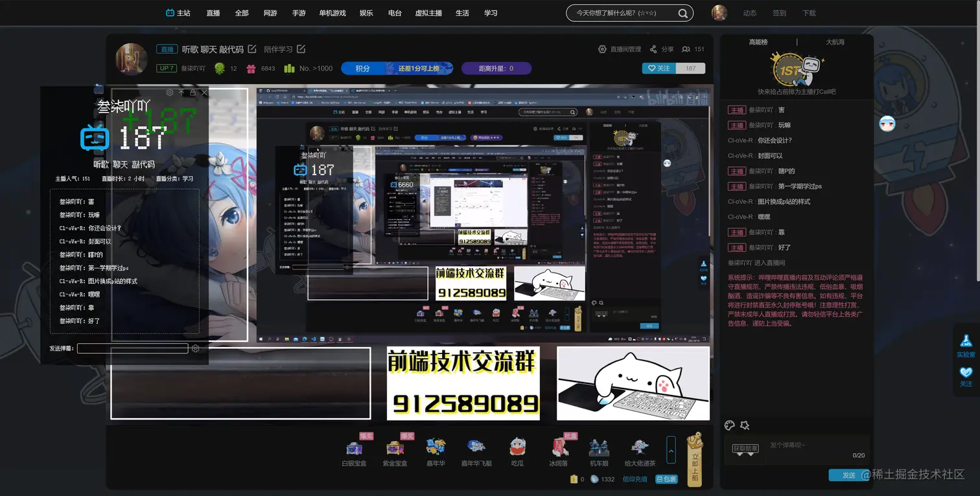The width and height of the screenshot is (980, 496).
Task: Follow streamer with 关注 button
Action: (659, 68)
